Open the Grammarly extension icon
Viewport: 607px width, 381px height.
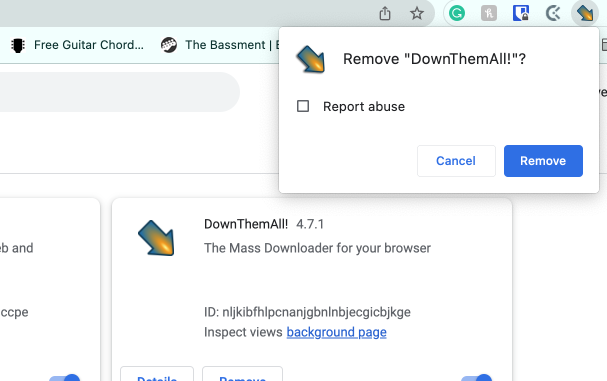(x=457, y=14)
